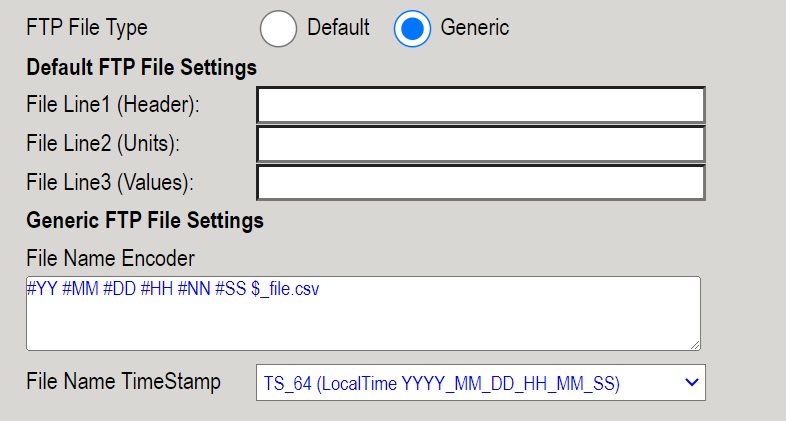Click the "FTP File Type" label
786x421 pixels.
[86, 28]
